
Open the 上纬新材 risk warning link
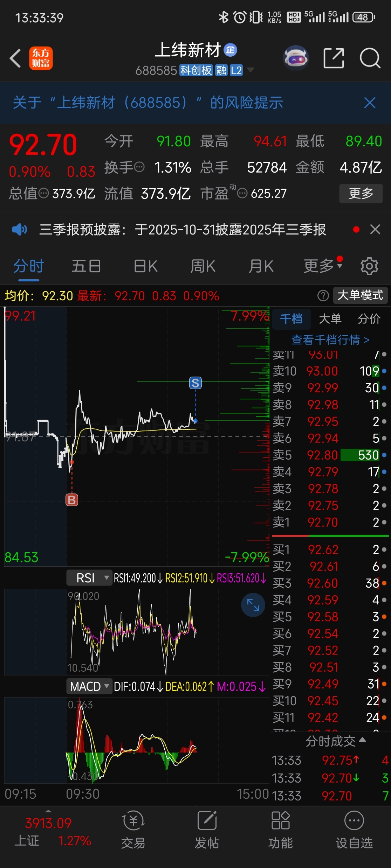[148, 103]
